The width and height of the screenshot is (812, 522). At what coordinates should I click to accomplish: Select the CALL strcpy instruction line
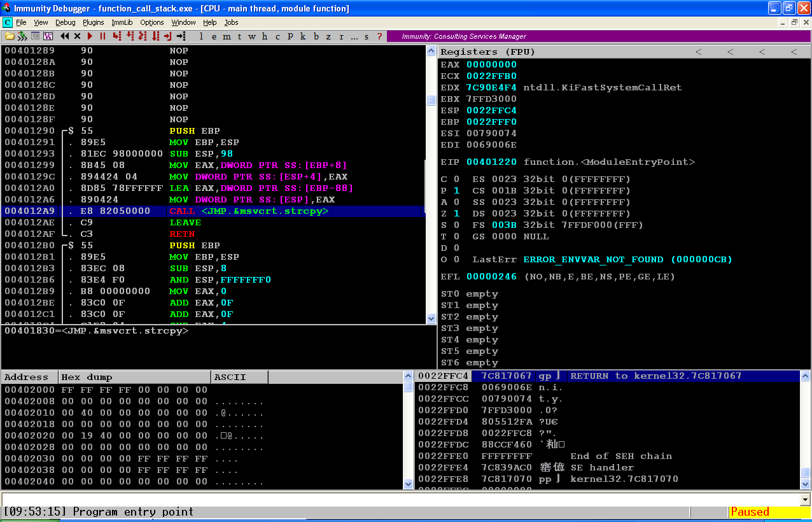(x=213, y=211)
